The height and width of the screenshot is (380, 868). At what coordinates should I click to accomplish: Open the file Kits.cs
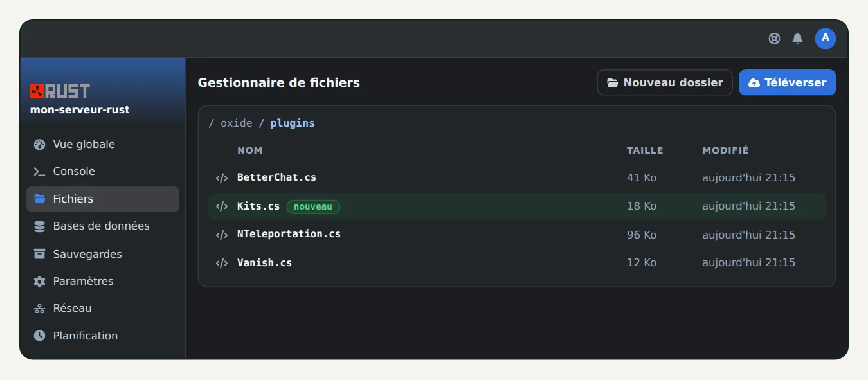(258, 206)
